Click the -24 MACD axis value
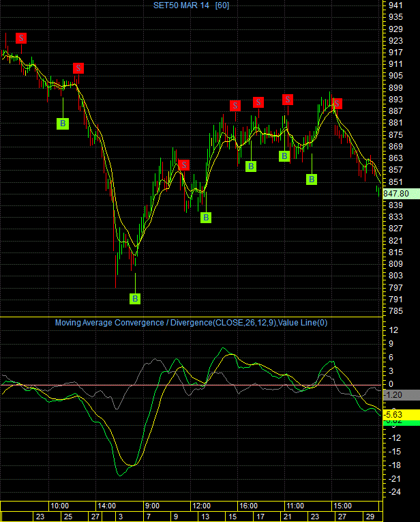This screenshot has height=522, width=420. tap(394, 492)
